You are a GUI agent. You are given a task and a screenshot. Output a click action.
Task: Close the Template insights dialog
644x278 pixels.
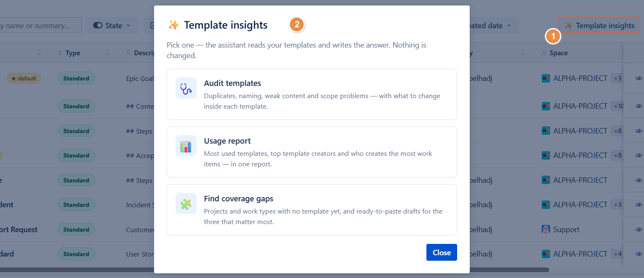coord(442,252)
